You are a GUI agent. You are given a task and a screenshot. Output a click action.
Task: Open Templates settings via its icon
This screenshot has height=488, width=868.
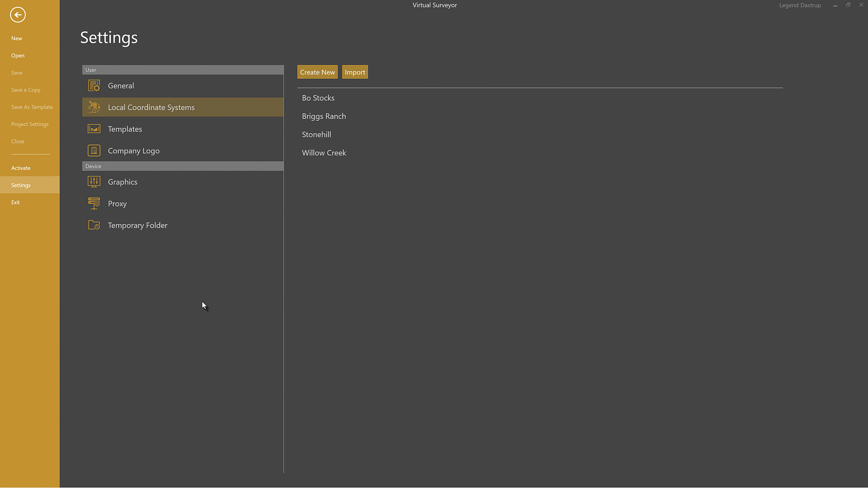pyautogui.click(x=94, y=129)
